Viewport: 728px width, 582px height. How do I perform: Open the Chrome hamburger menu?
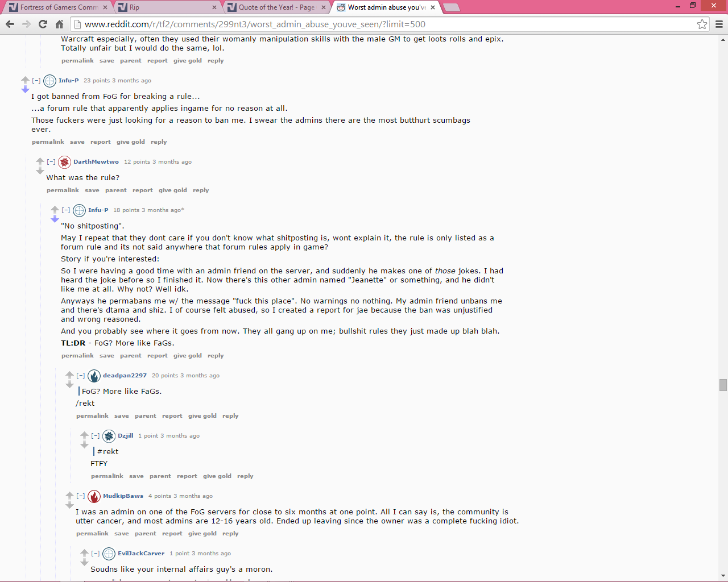(719, 24)
